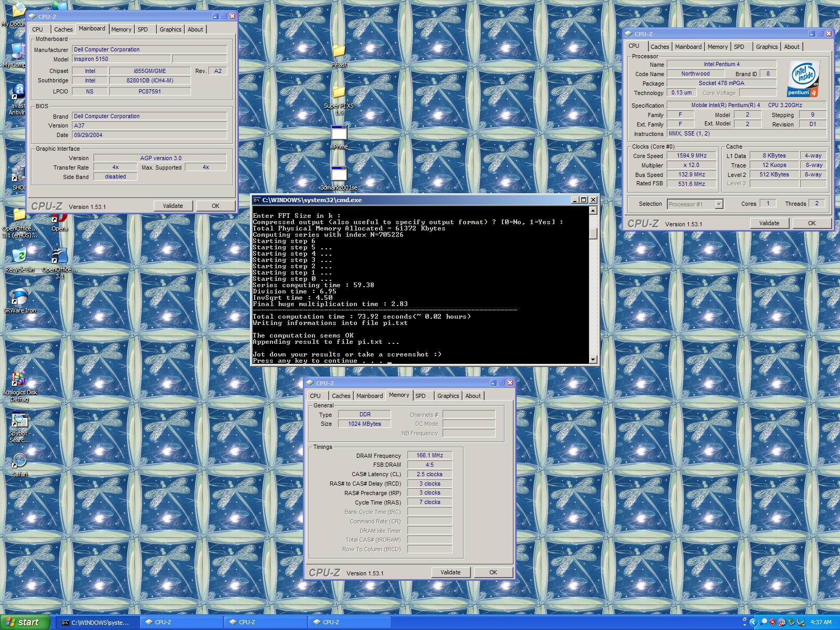Click the Rated FSB 531.6 MHz value

[692, 184]
